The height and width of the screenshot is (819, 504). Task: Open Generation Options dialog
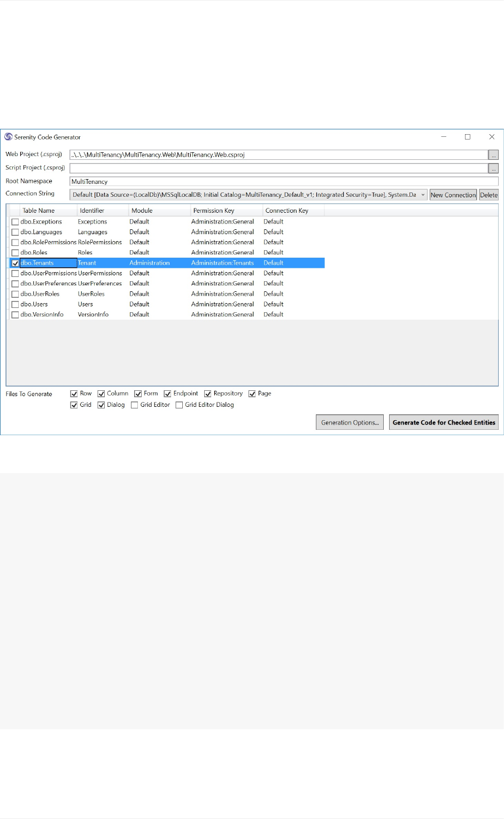[x=350, y=422]
